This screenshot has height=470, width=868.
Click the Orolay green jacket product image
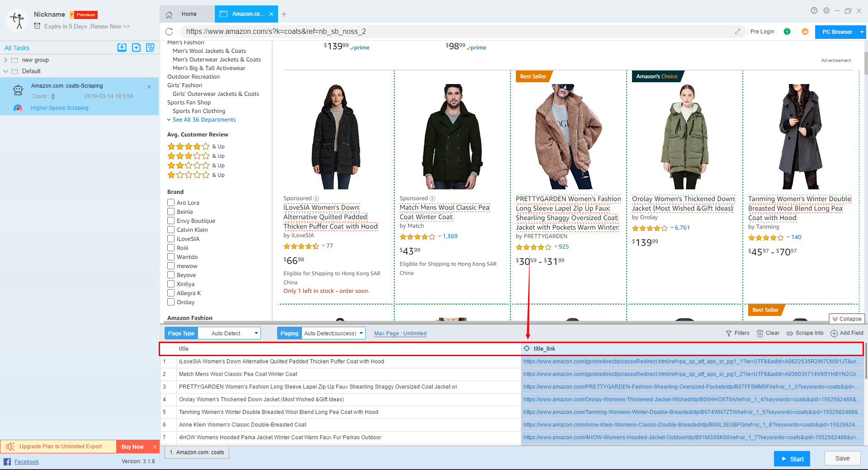(684, 136)
